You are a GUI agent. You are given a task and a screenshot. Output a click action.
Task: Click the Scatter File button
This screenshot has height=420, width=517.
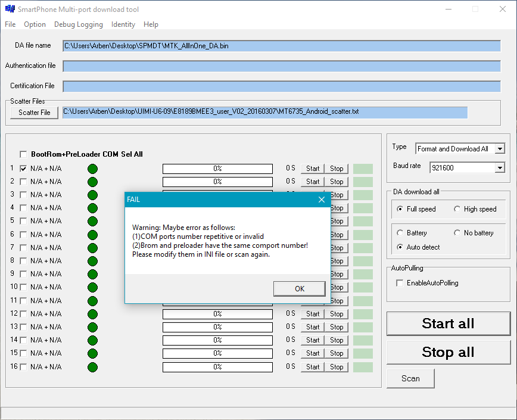pos(35,113)
